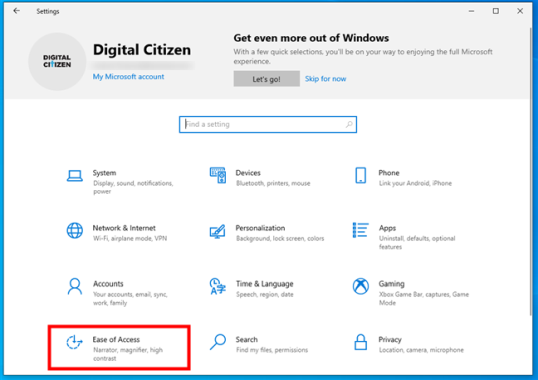The image size is (538, 380).
Task: Click the Network & Internet title
Action: pyautogui.click(x=124, y=228)
